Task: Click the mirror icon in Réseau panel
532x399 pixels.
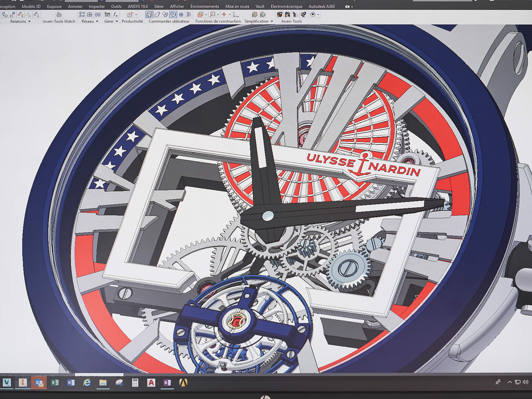Action: click(90, 15)
